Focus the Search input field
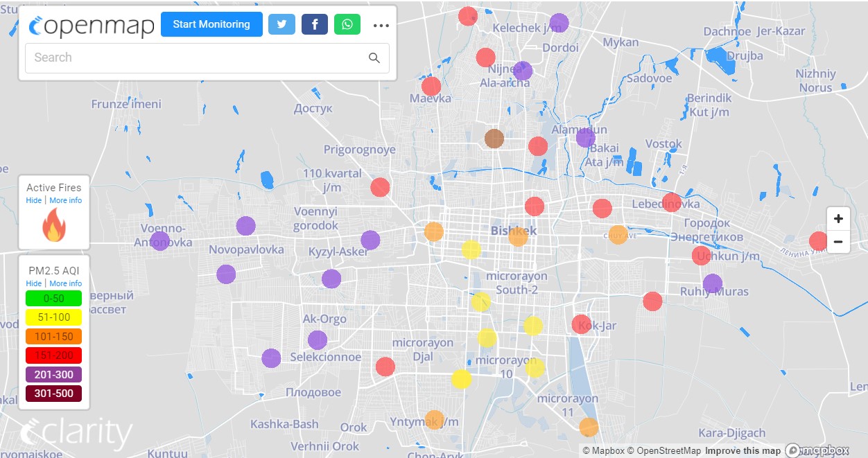 tap(194, 58)
